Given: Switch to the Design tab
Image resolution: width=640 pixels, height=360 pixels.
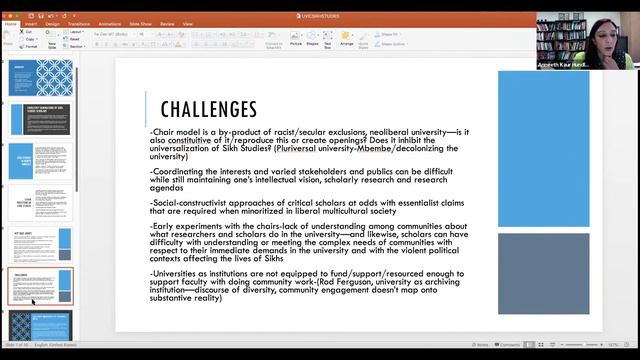Looking at the screenshot, I should pos(52,24).
